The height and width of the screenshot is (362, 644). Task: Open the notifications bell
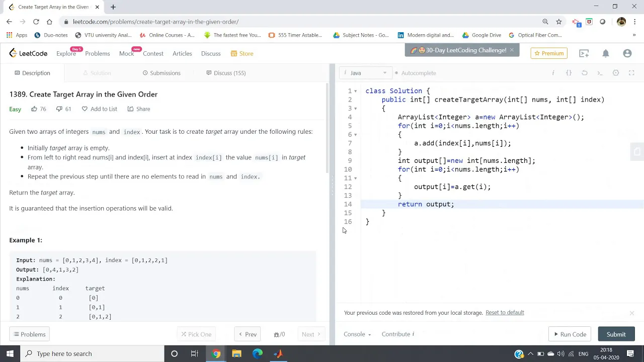pyautogui.click(x=606, y=53)
